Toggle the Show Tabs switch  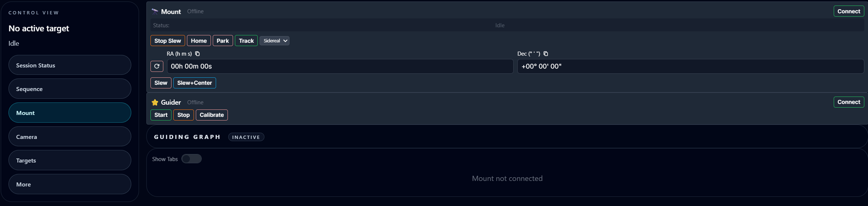coord(191,159)
